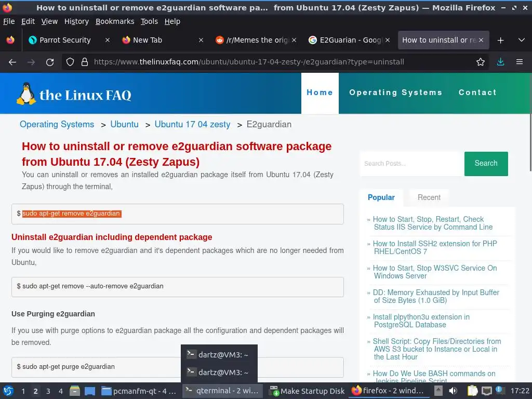The height and width of the screenshot is (399, 532).
Task: Open the tracking protection shield icon
Action: pyautogui.click(x=70, y=62)
